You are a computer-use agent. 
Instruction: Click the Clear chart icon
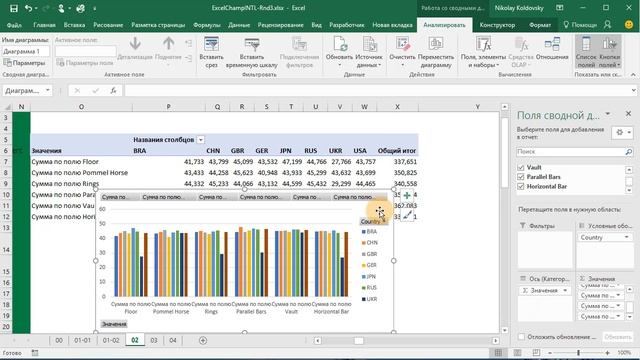tap(402, 44)
